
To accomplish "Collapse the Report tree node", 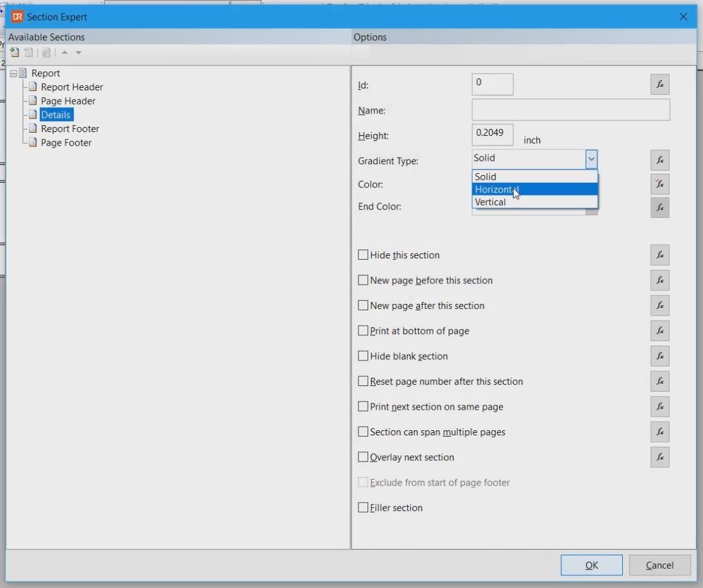I will (13, 73).
